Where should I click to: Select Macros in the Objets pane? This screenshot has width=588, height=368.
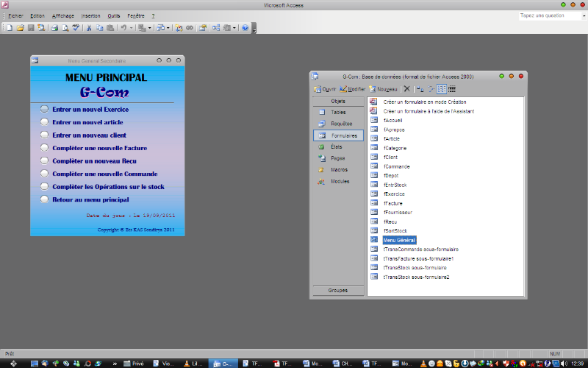tap(339, 170)
